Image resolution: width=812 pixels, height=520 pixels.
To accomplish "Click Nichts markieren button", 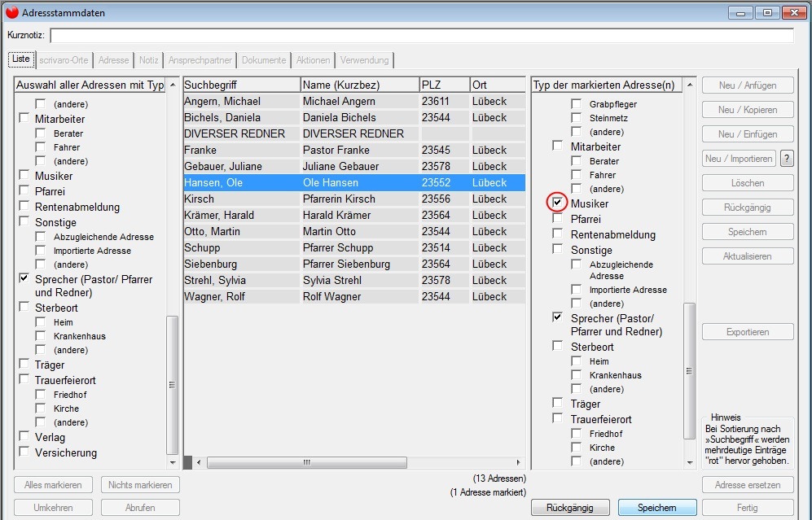I will 140,485.
